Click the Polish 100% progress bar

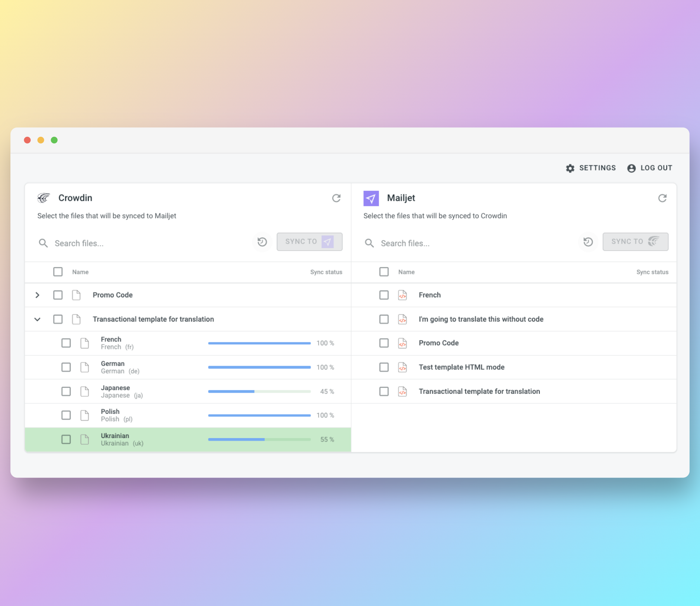point(259,416)
